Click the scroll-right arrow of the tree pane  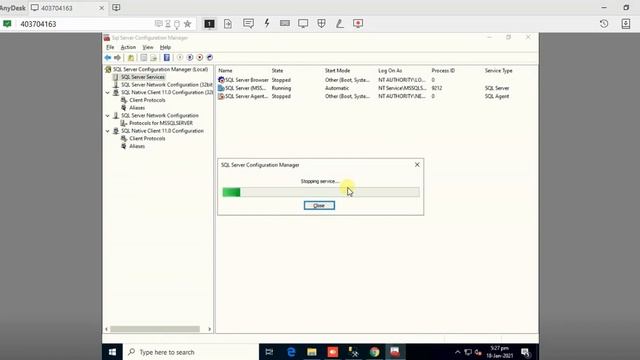click(x=209, y=329)
